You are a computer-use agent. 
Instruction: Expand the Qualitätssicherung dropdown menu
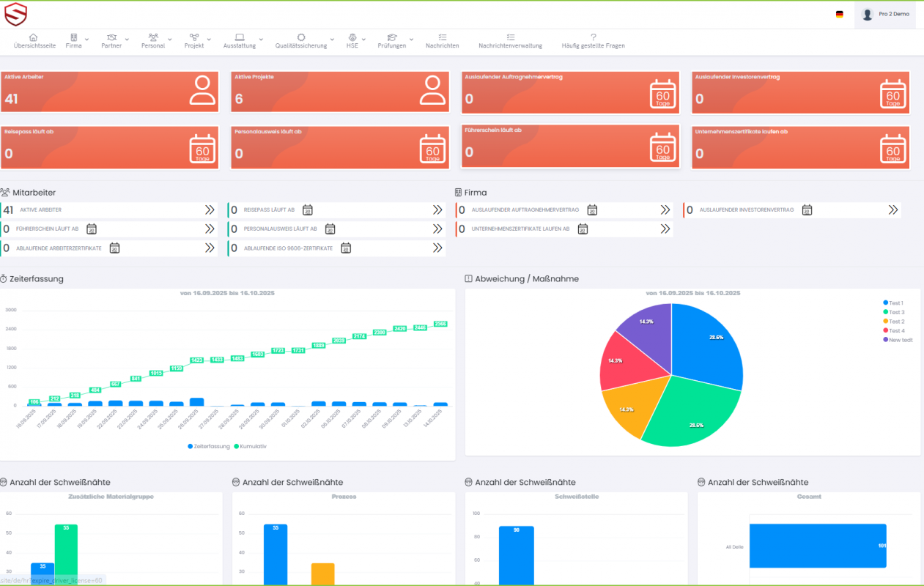305,41
